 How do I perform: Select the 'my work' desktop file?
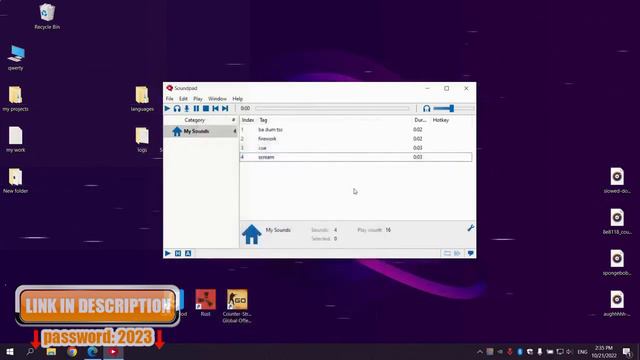16,139
